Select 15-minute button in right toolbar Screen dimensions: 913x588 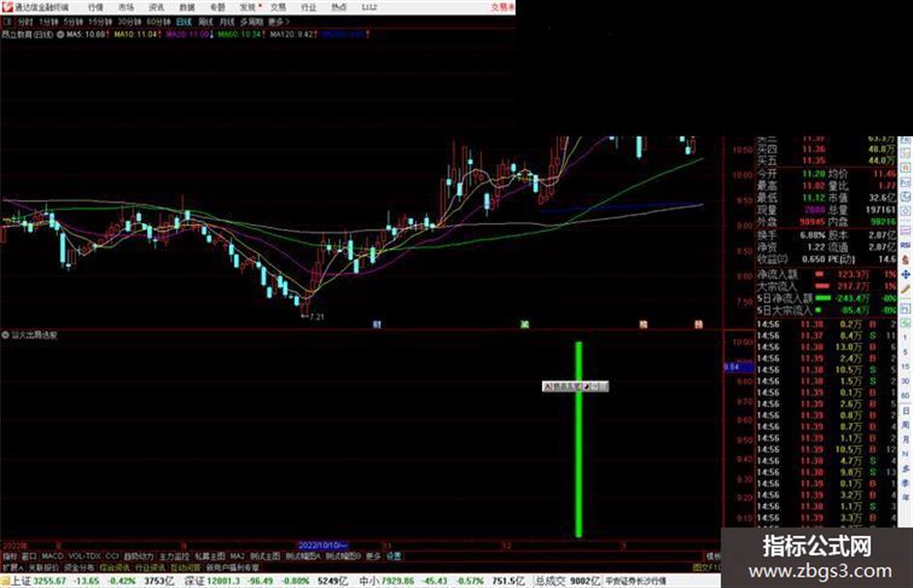[x=905, y=367]
